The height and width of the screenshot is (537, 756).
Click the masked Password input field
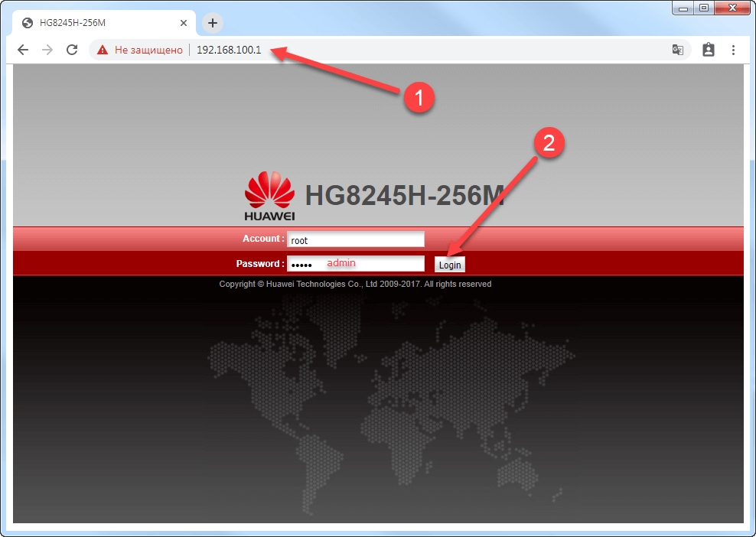tap(355, 263)
